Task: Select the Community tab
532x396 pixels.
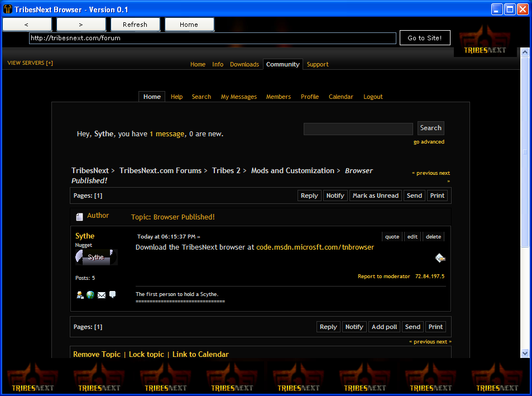Action: (282, 64)
